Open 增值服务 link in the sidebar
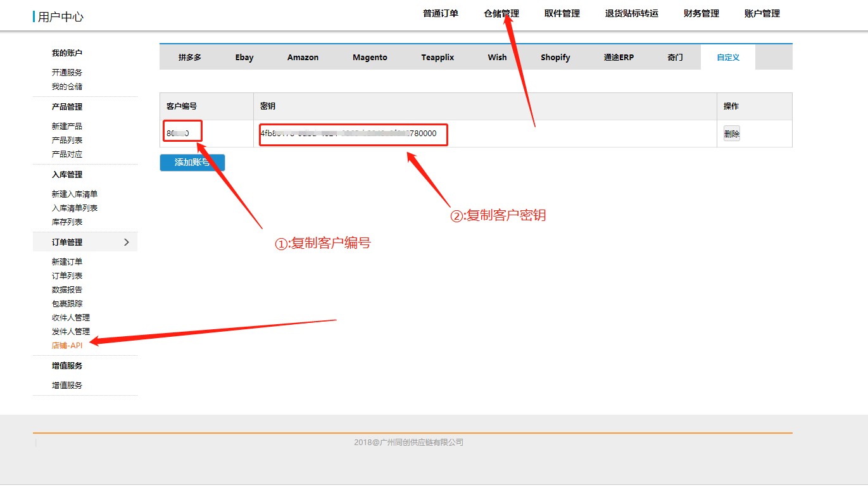 67,385
